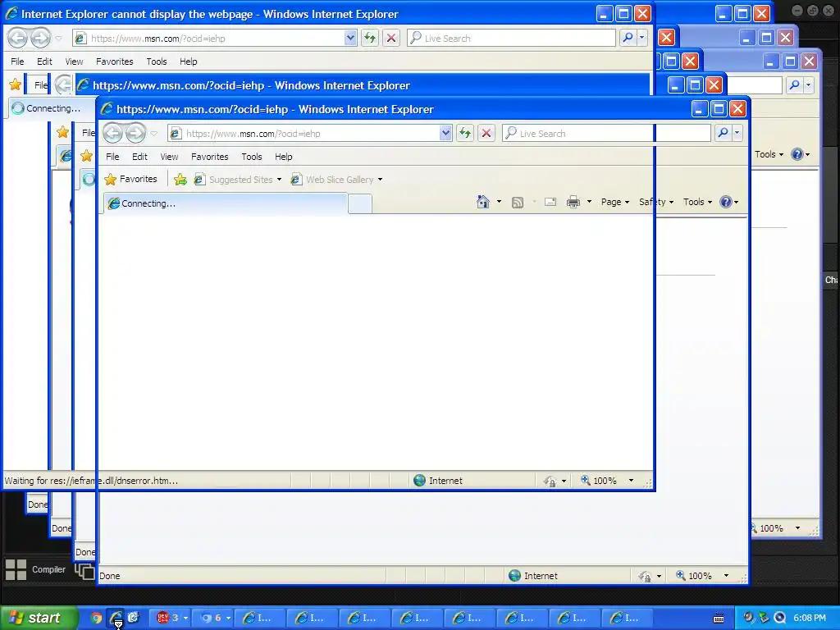The width and height of the screenshot is (840, 630).
Task: Click the DEV taskbar group with 3 windows
Action: 170,618
